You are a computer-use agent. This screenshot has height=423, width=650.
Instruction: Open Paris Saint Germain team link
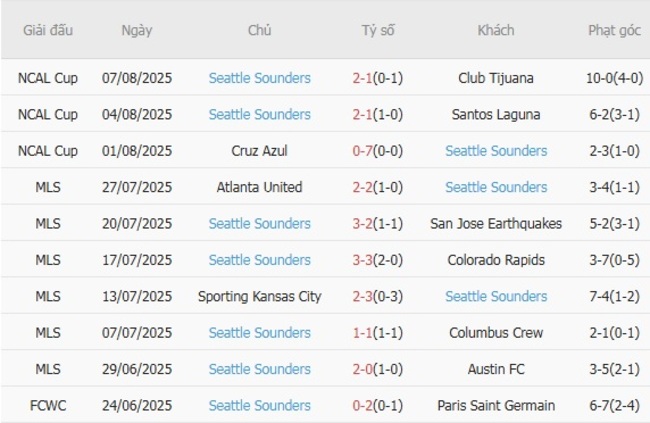tap(496, 405)
